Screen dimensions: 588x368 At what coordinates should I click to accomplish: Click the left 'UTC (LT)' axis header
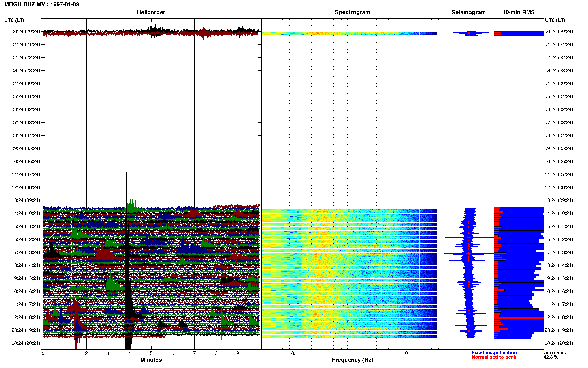[x=14, y=20]
